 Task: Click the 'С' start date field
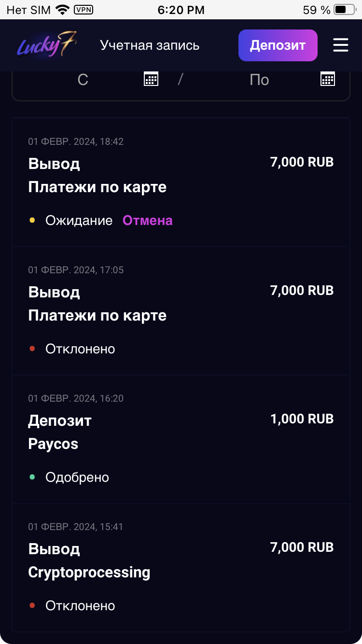[x=83, y=80]
